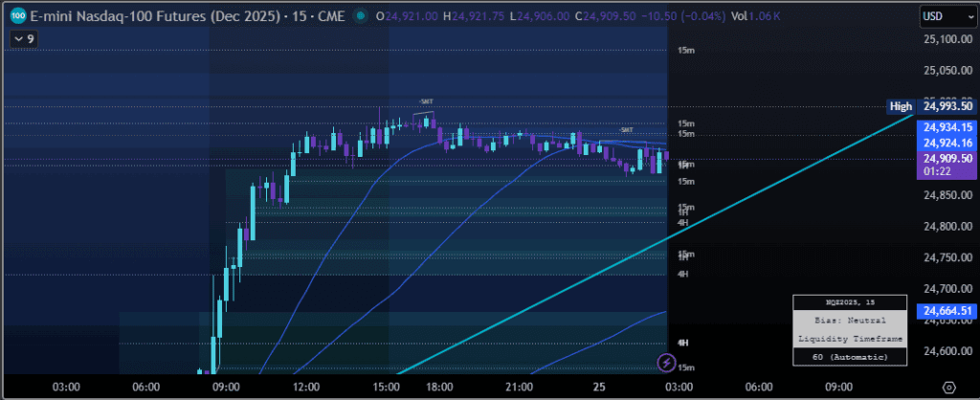Click the 25,100.00 price scale label

click(x=947, y=40)
